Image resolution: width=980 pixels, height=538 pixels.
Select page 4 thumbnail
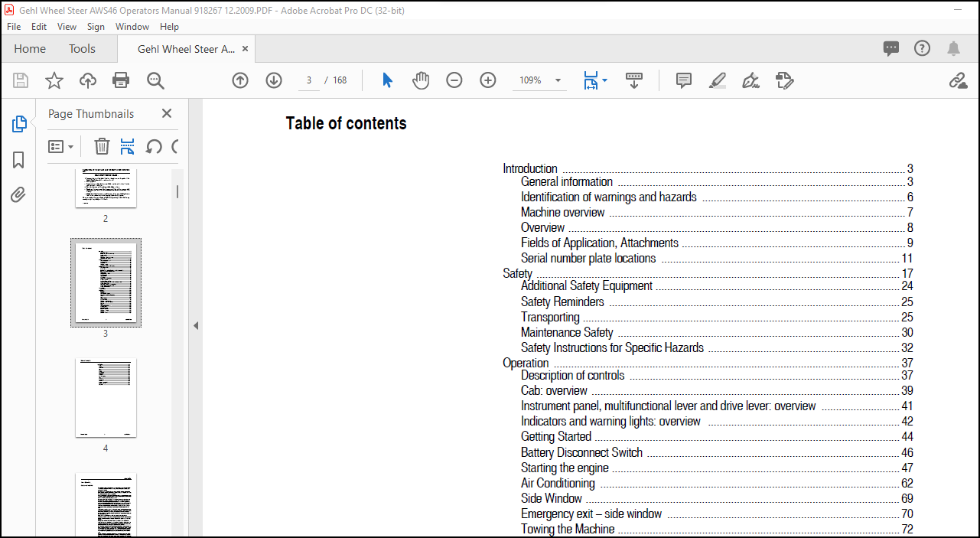pyautogui.click(x=106, y=398)
